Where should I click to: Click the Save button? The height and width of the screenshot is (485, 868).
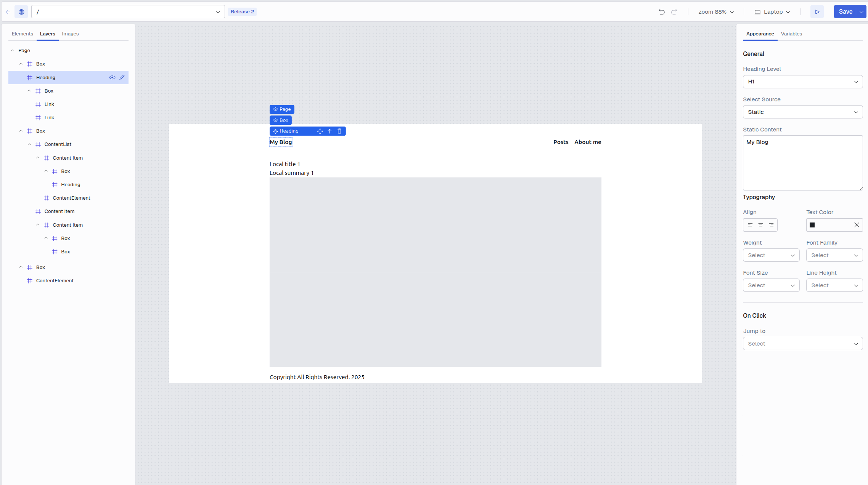[x=845, y=12]
